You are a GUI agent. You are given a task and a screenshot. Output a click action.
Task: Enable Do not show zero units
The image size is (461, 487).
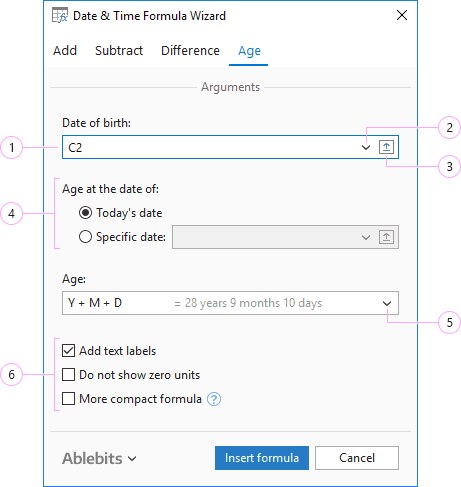(x=68, y=375)
